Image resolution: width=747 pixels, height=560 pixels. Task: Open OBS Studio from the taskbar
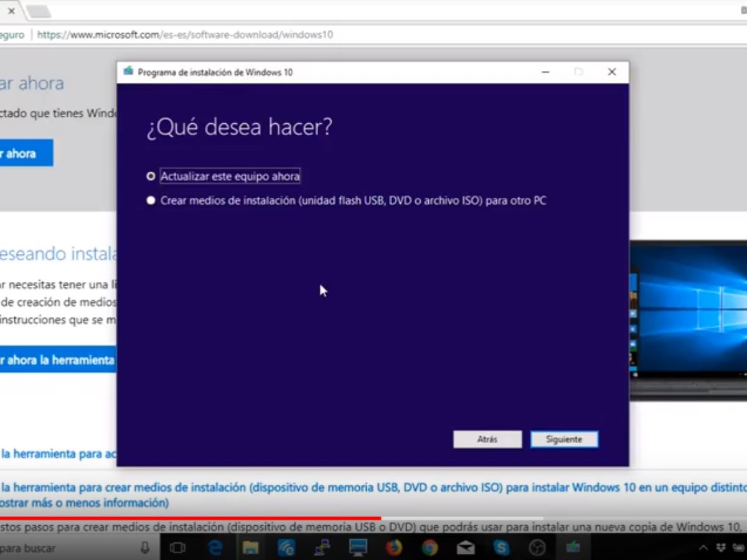tap(537, 548)
